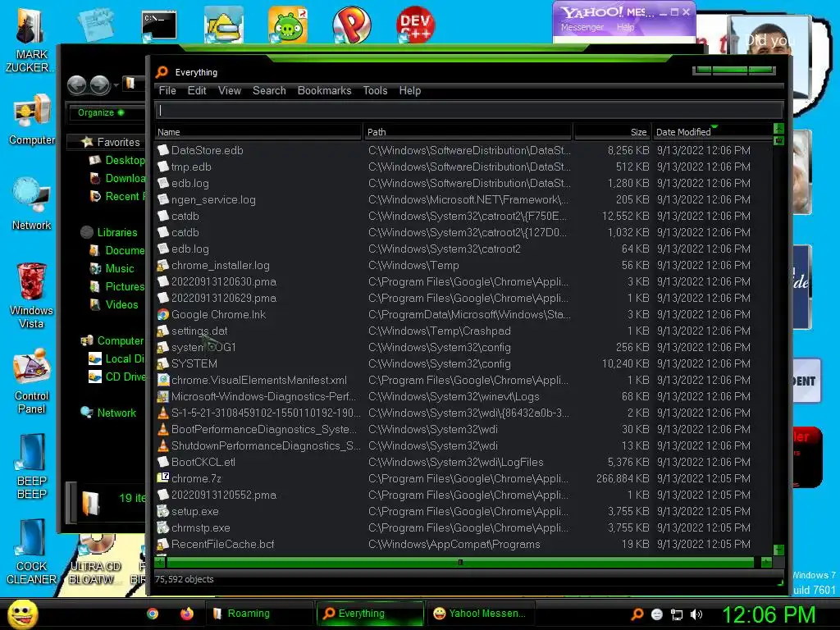This screenshot has height=630, width=840.
Task: Click the Everything search input field
Action: pyautogui.click(x=468, y=111)
